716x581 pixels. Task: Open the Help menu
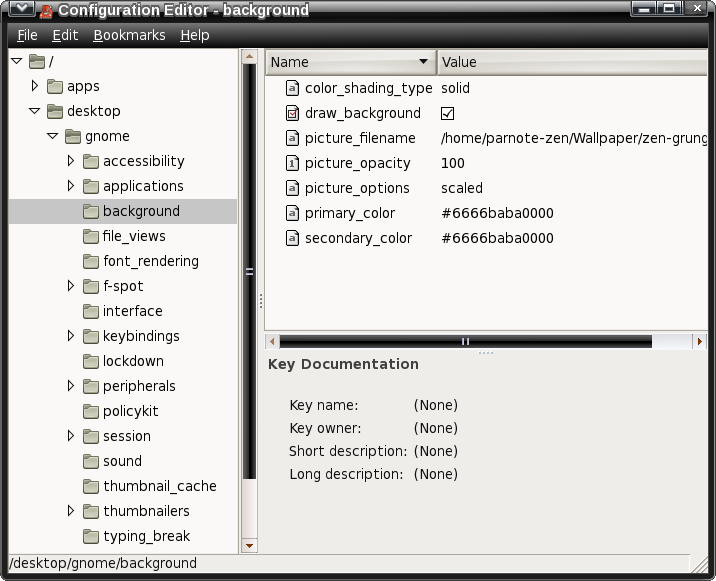point(195,35)
